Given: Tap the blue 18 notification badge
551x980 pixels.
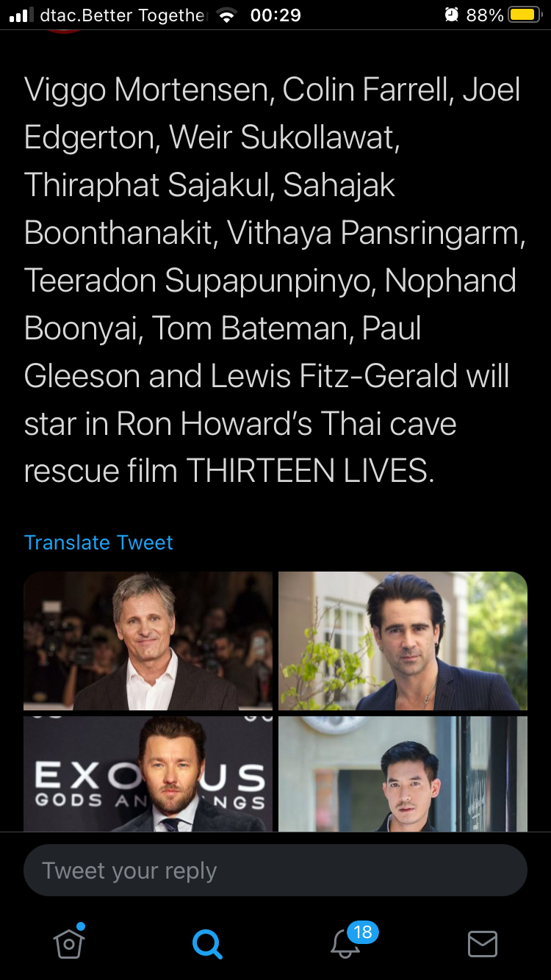Looking at the screenshot, I should [x=363, y=932].
